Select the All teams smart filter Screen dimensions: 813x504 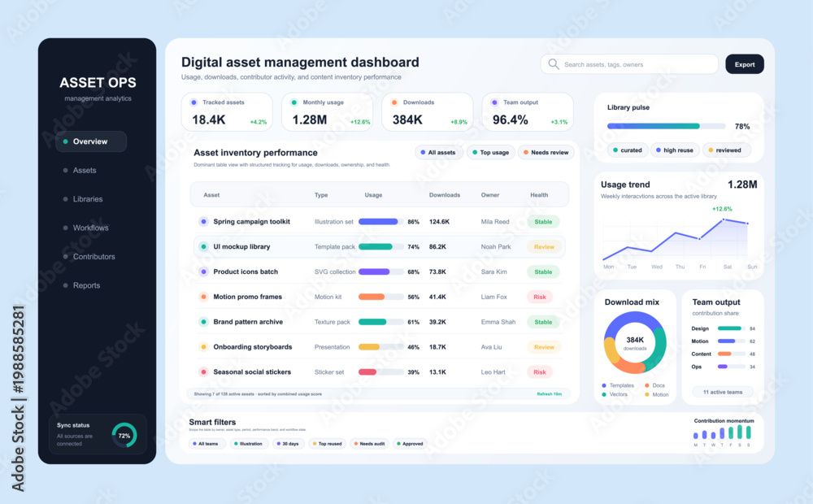(x=207, y=444)
